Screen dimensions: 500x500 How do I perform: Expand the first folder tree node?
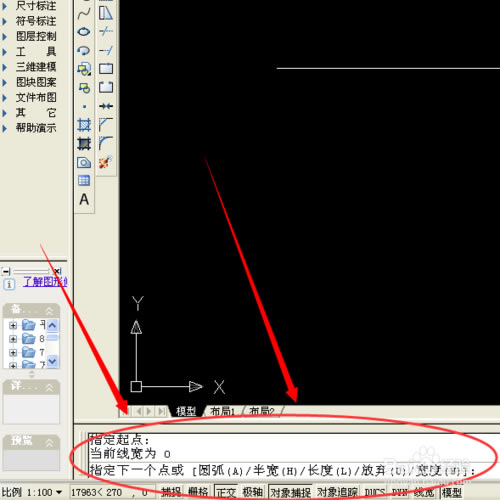tap(13, 325)
